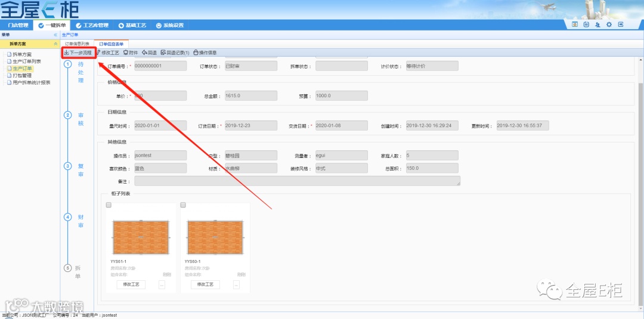Click the calendar refresh icon in header
Viewport: 644px width, 319px height.
pos(587,24)
